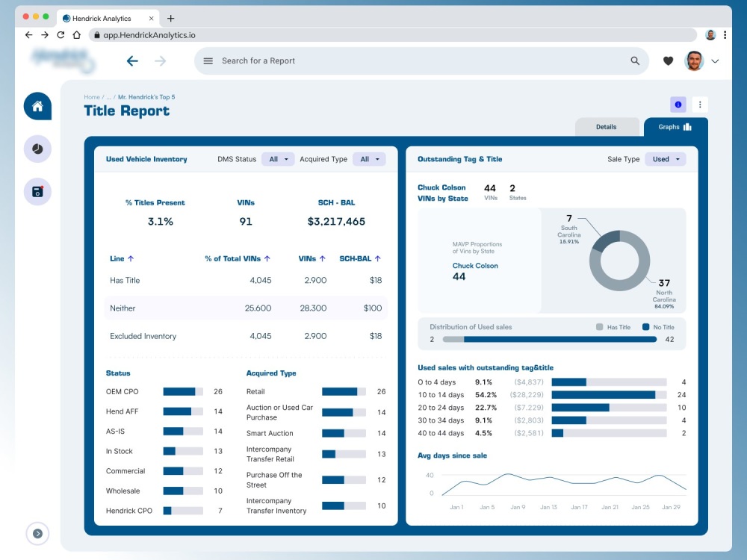Click the search magnifier icon
Image resolution: width=747 pixels, height=560 pixels.
tap(635, 61)
